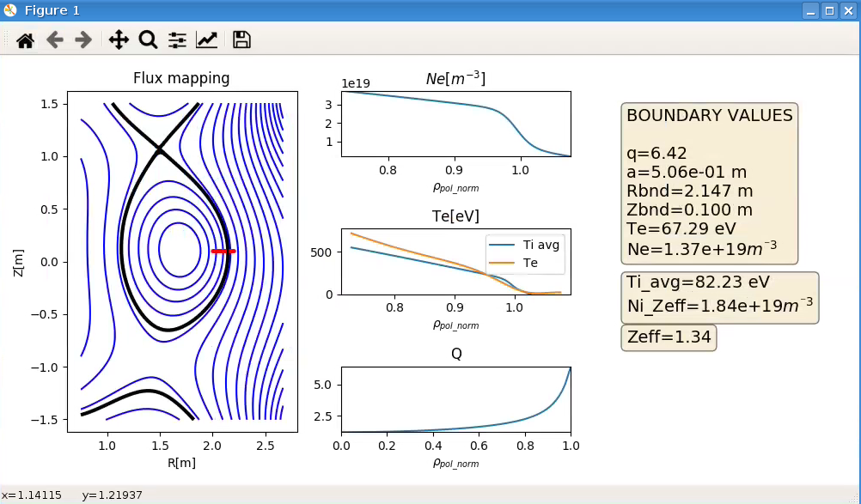Click the X-point of the black separatrix

tap(159, 148)
